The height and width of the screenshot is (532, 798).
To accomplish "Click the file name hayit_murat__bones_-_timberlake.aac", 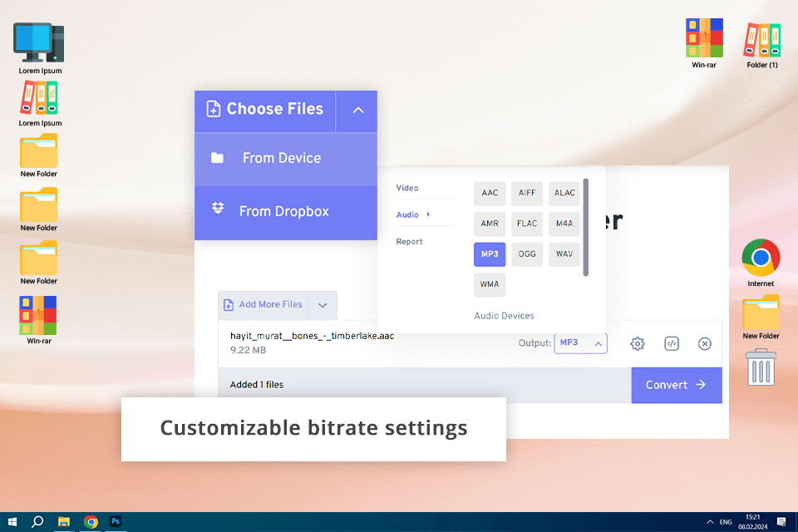I will (x=312, y=336).
